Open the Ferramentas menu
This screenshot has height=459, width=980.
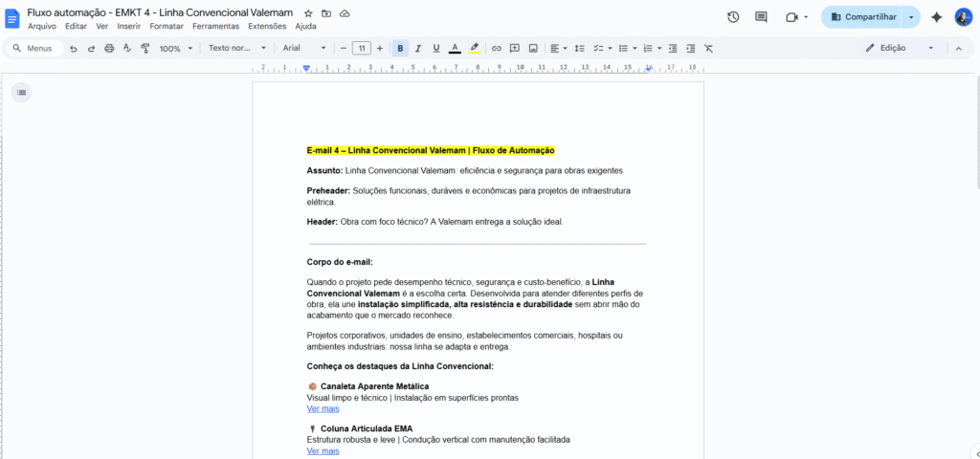[x=215, y=26]
